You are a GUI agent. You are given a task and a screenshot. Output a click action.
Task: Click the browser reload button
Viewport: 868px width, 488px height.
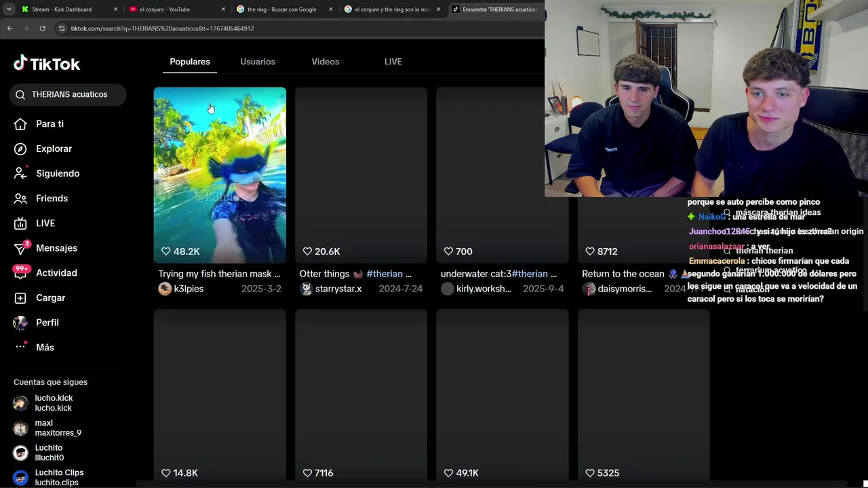42,28
